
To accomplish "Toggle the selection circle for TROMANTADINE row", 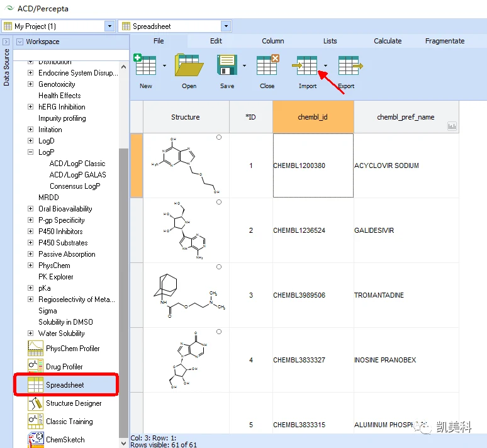I will point(219,267).
